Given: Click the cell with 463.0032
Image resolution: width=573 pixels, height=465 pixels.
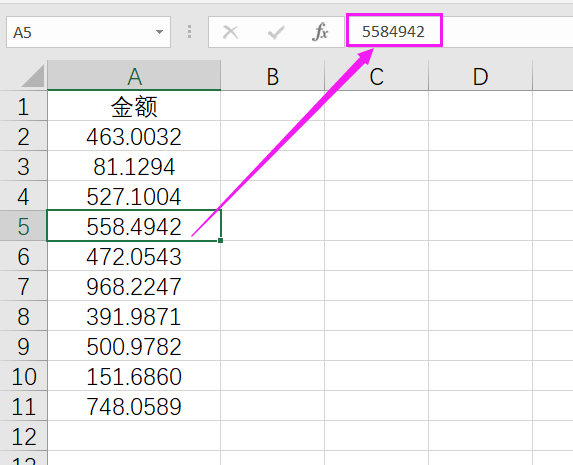Looking at the screenshot, I should [134, 136].
